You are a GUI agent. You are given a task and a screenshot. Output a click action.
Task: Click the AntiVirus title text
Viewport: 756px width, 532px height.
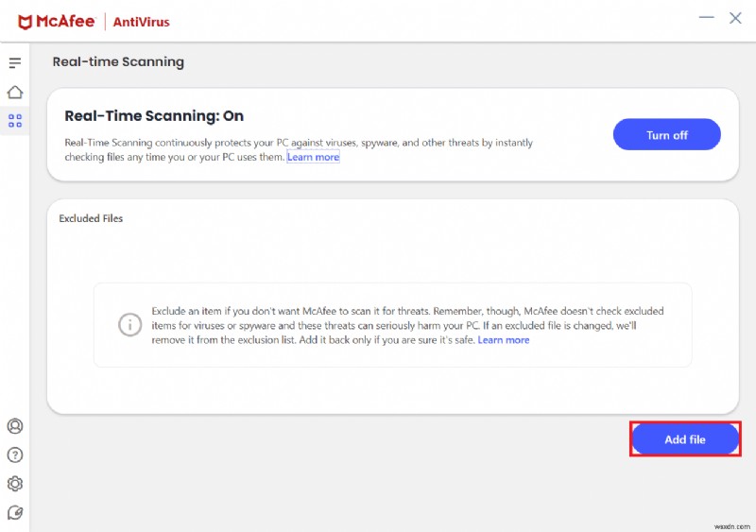142,21
